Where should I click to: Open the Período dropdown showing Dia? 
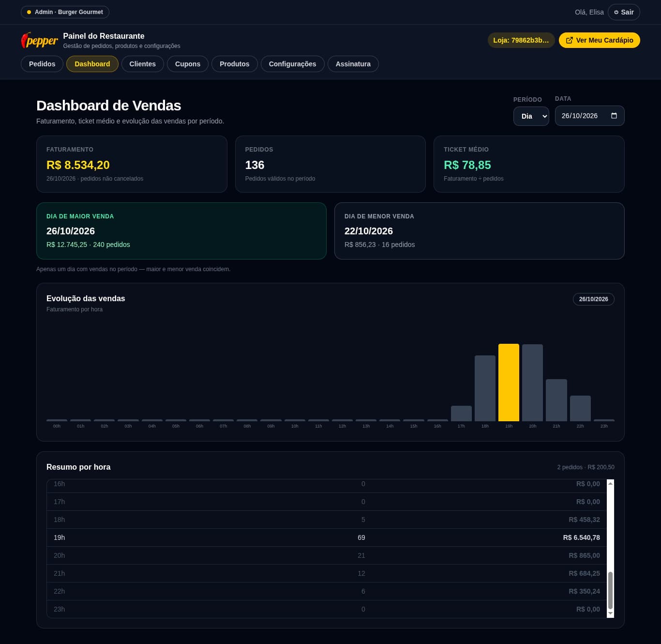531,116
